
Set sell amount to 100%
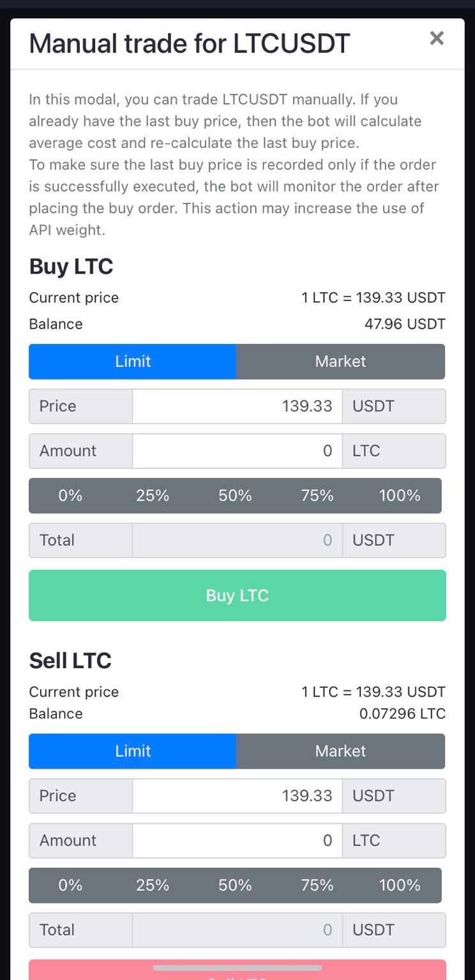coord(400,885)
